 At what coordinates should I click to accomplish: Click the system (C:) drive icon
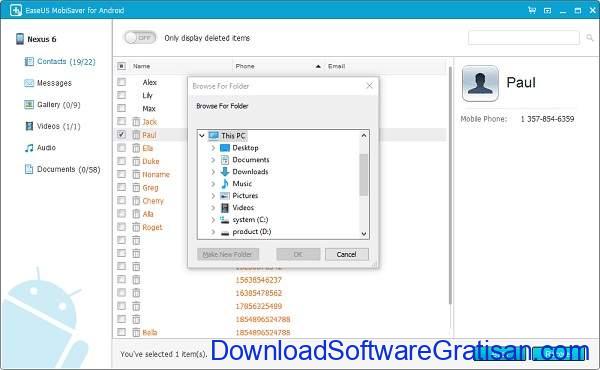pyautogui.click(x=225, y=220)
